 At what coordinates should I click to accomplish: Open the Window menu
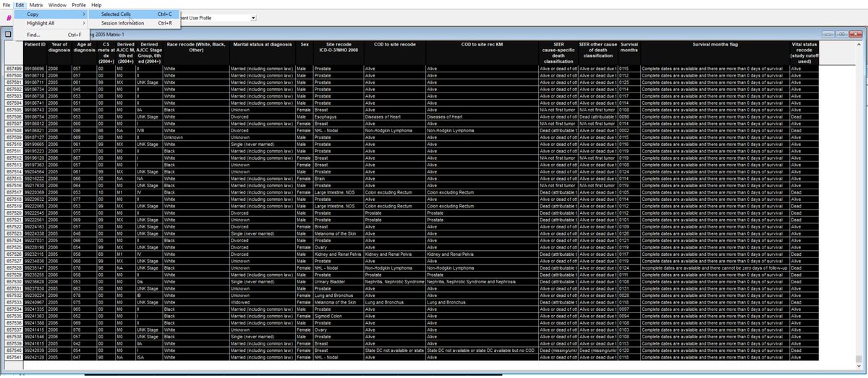pos(58,5)
